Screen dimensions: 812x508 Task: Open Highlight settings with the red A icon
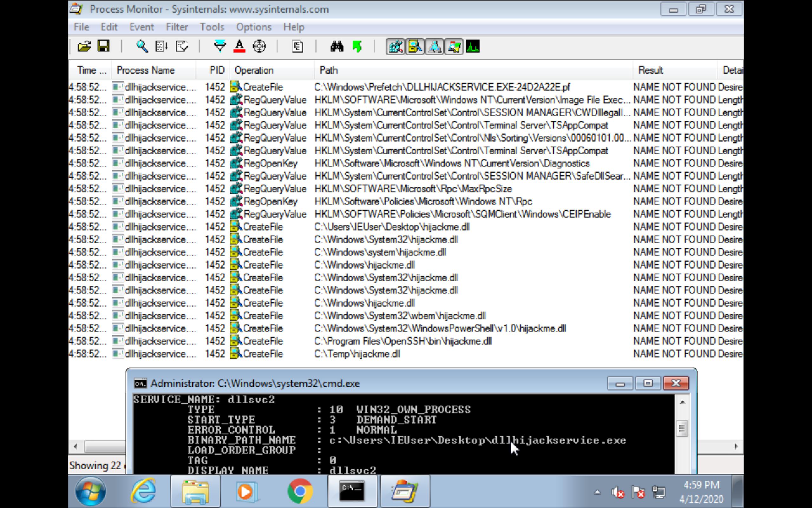pos(239,46)
